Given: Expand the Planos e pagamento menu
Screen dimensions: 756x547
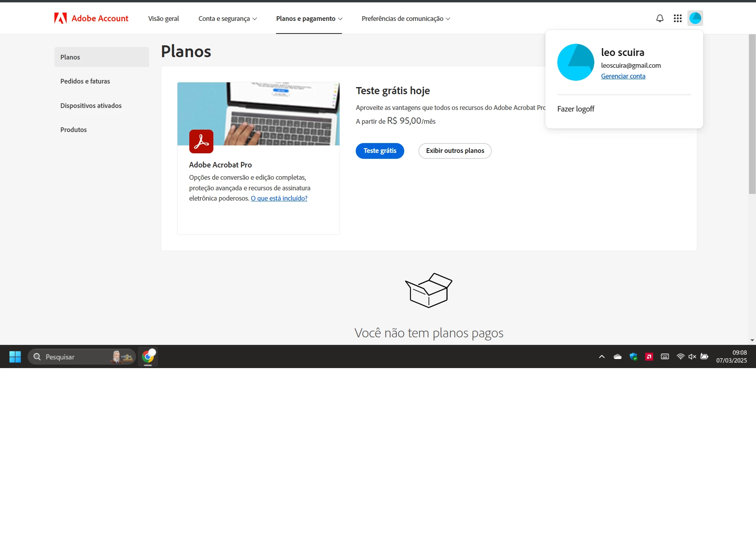Looking at the screenshot, I should pos(309,19).
